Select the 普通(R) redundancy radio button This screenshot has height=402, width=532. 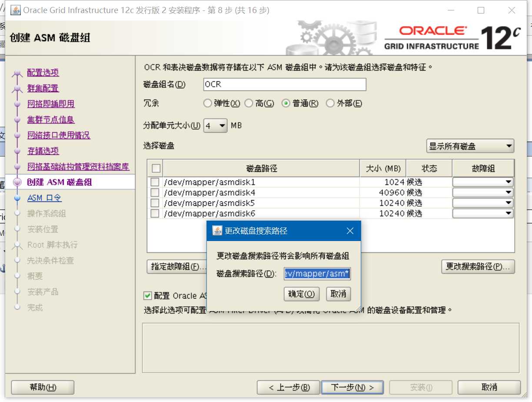(x=286, y=104)
